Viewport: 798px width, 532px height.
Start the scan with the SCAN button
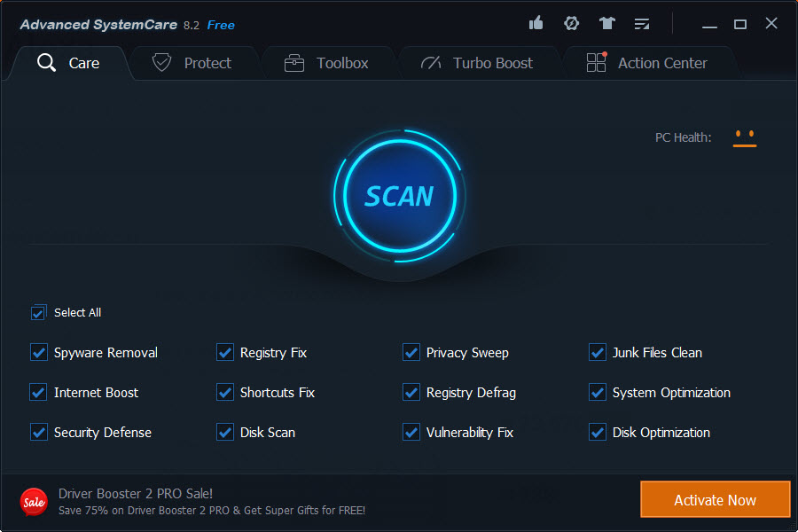[x=399, y=196]
